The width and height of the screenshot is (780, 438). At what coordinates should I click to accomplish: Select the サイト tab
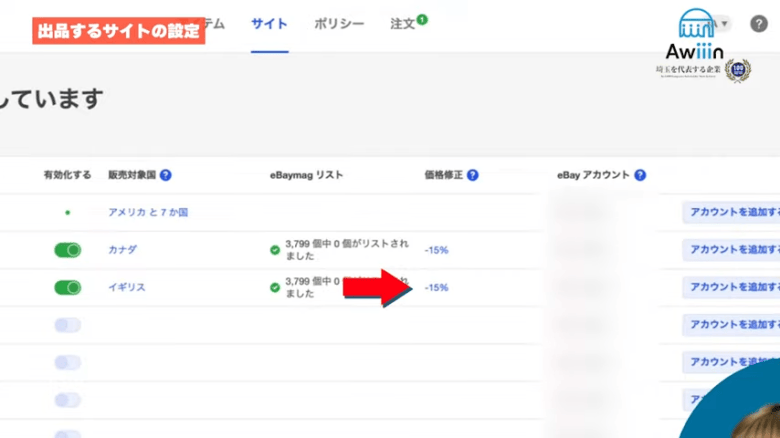pos(269,24)
